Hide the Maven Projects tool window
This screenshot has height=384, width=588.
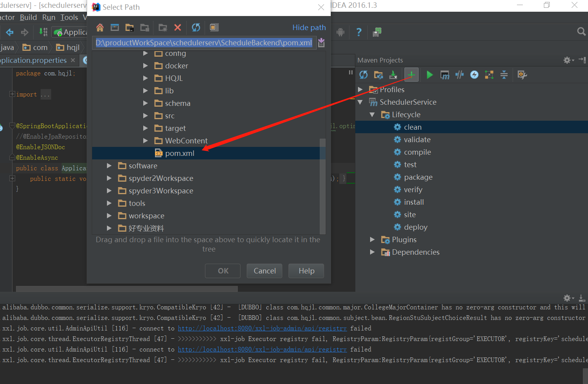coord(582,60)
